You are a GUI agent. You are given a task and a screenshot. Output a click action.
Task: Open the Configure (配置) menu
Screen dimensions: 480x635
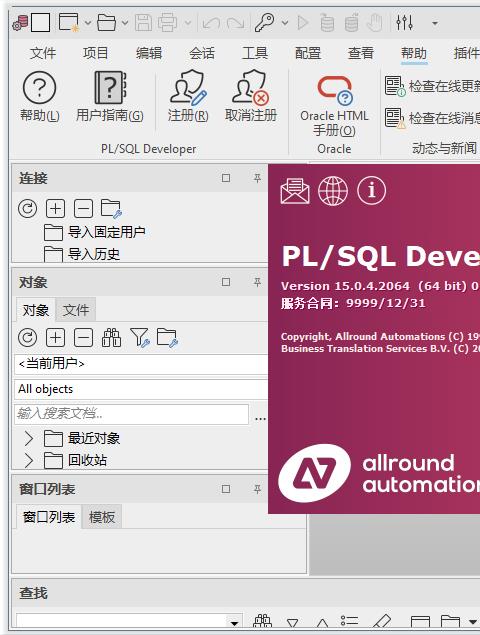click(x=308, y=53)
